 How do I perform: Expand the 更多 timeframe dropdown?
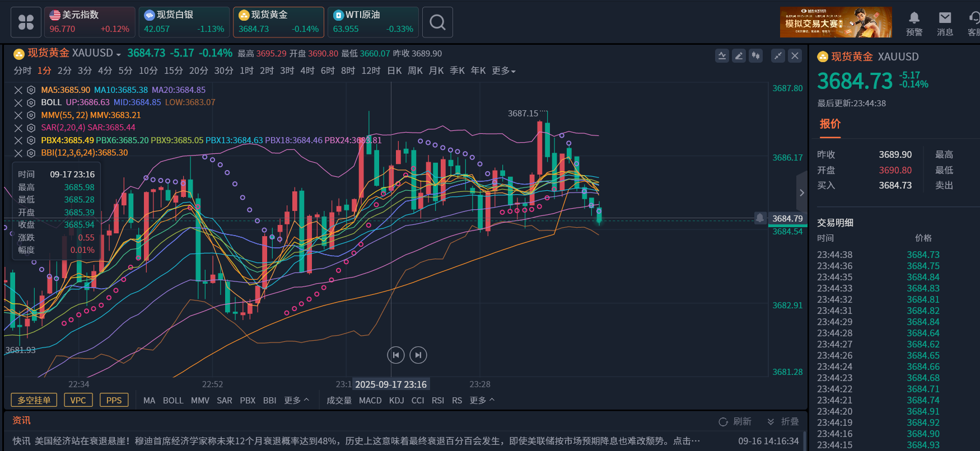[x=503, y=71]
